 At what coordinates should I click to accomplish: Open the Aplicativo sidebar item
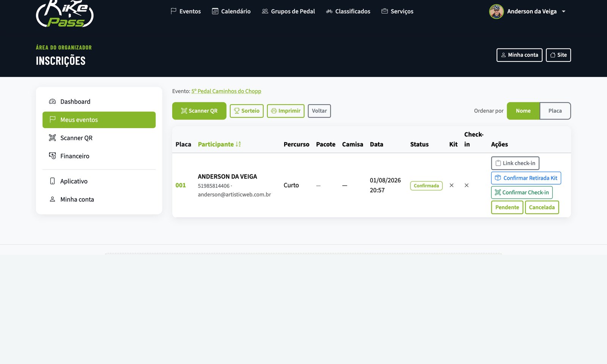coord(99,181)
